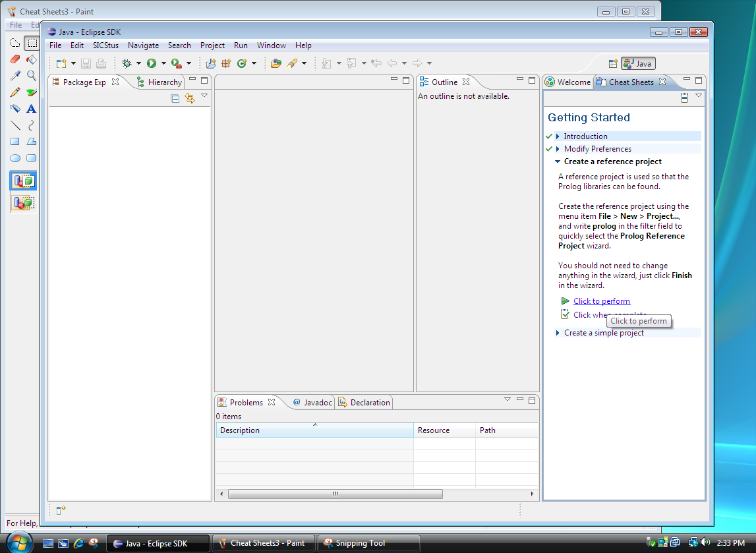Image resolution: width=756 pixels, height=553 pixels.
Task: Switch to the Welcome tab
Action: coord(568,82)
